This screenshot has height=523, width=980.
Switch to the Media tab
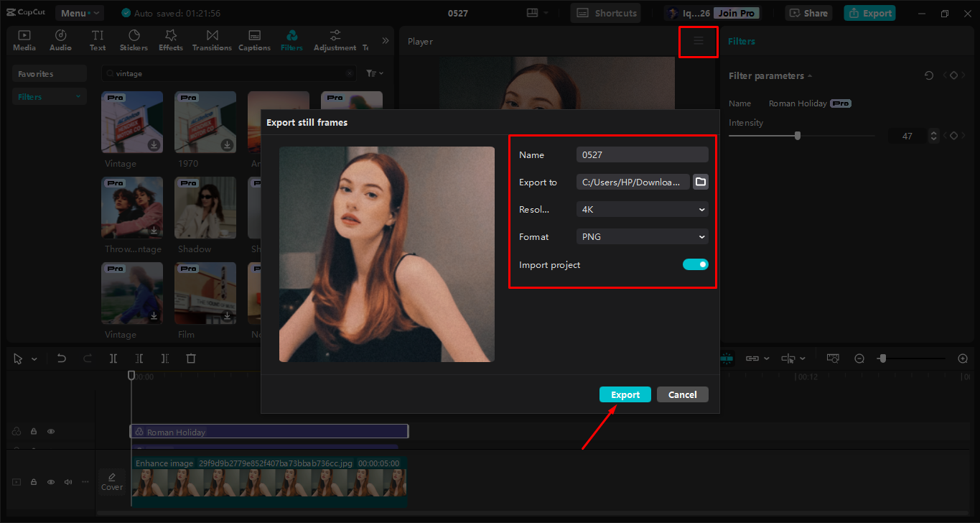[x=24, y=40]
